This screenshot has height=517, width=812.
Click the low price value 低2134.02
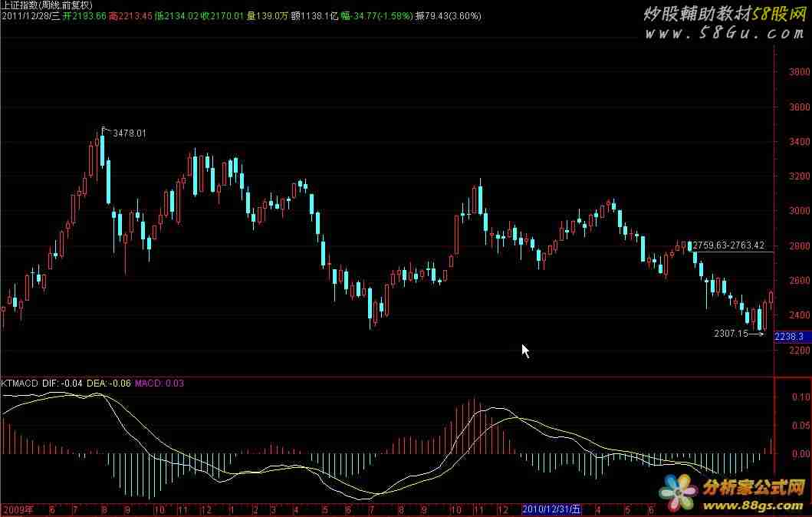click(x=177, y=16)
